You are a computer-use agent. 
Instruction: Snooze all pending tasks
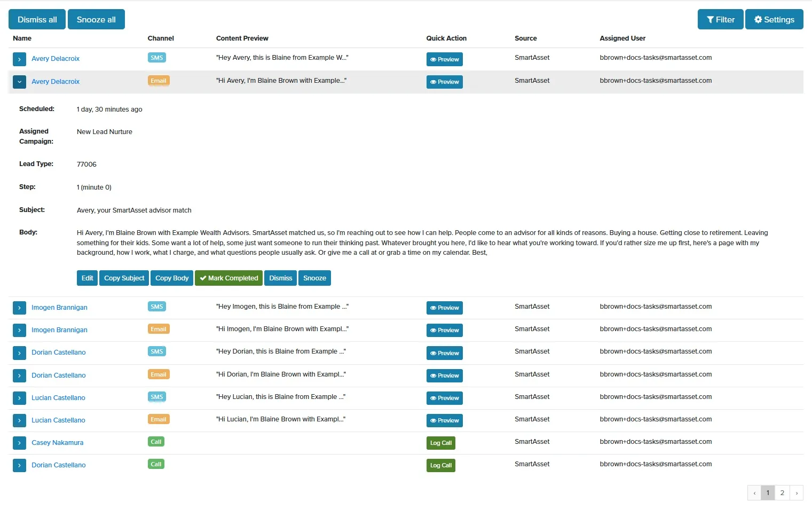[x=96, y=19]
